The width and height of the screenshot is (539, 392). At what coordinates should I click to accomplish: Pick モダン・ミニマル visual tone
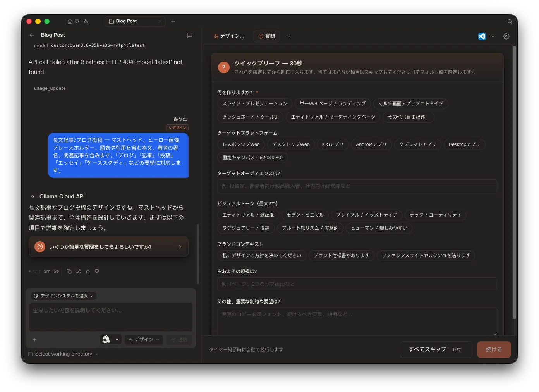(x=305, y=215)
